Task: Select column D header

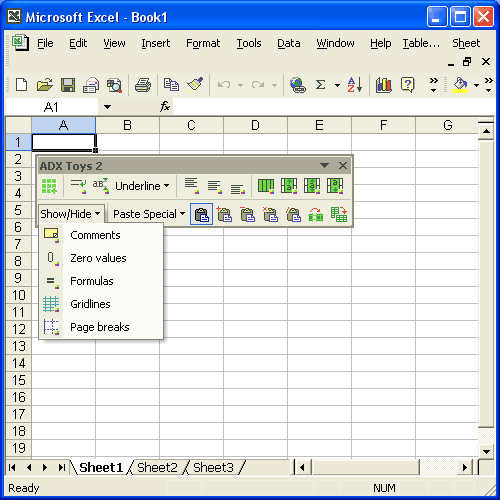Action: pos(255,125)
